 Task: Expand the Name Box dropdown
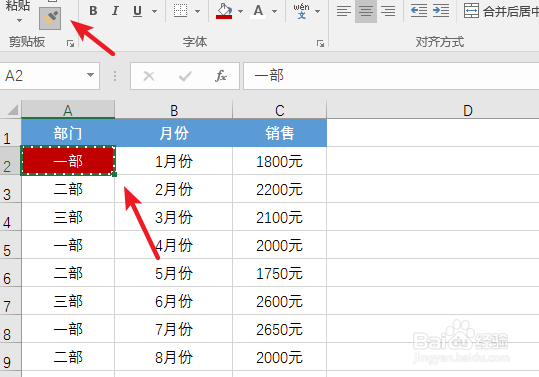point(90,75)
